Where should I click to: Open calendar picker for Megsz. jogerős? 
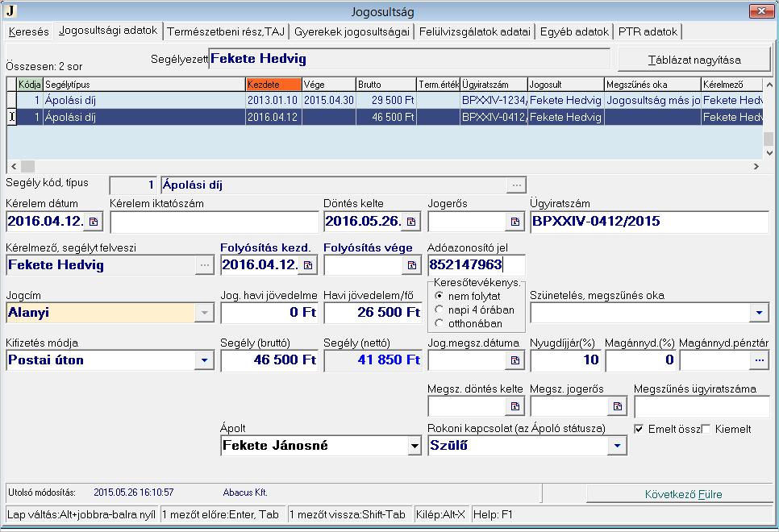click(617, 406)
